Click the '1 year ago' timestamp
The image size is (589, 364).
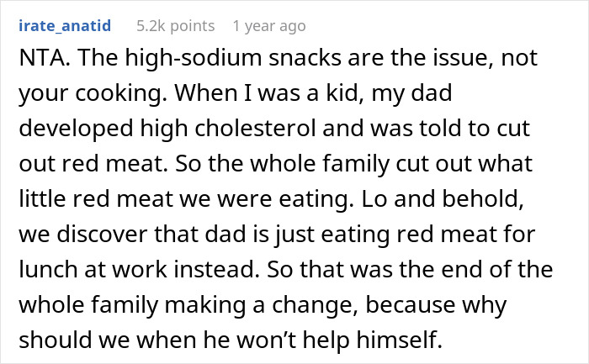pyautogui.click(x=268, y=26)
